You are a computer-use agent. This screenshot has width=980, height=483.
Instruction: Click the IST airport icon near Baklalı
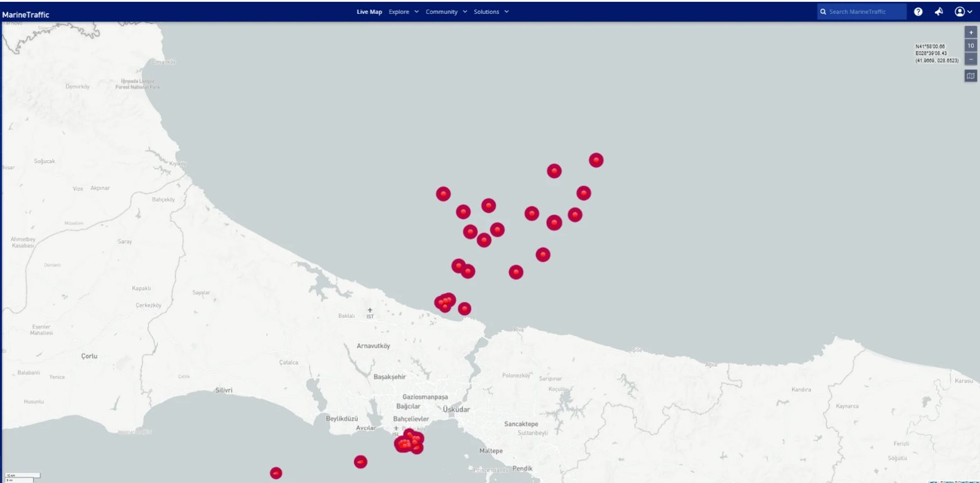tap(370, 310)
